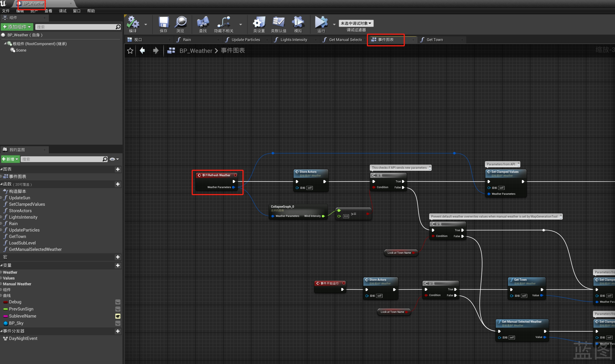
Task: Click the BP_Sky variable color pill
Action: [6, 323]
